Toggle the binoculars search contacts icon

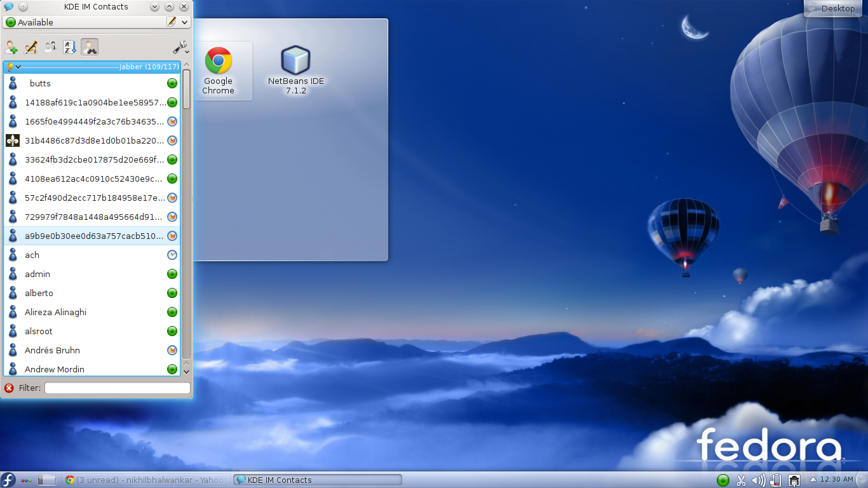click(90, 47)
